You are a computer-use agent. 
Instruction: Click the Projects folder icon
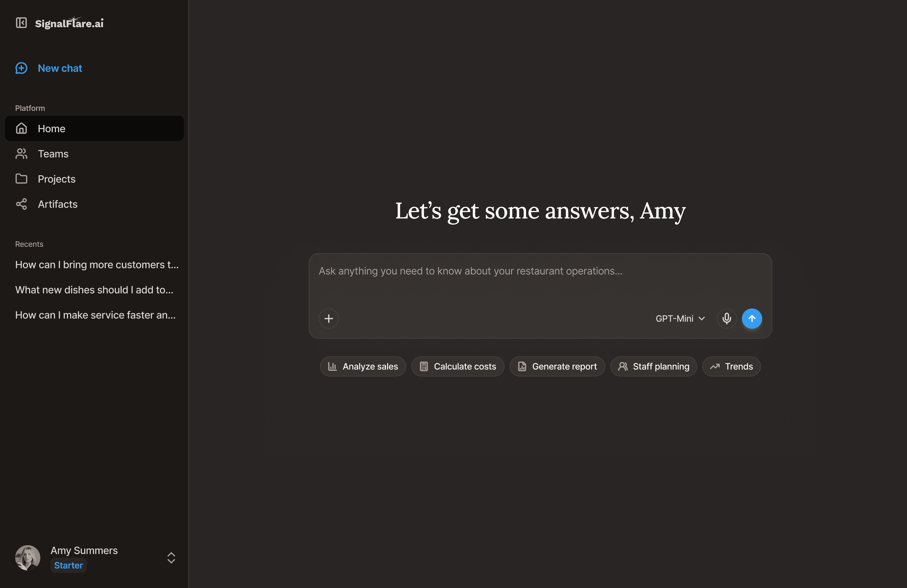click(x=21, y=179)
